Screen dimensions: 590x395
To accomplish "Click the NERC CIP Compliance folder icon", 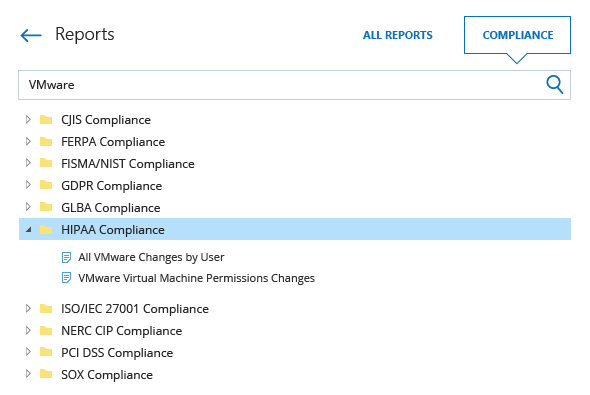I will [x=46, y=331].
